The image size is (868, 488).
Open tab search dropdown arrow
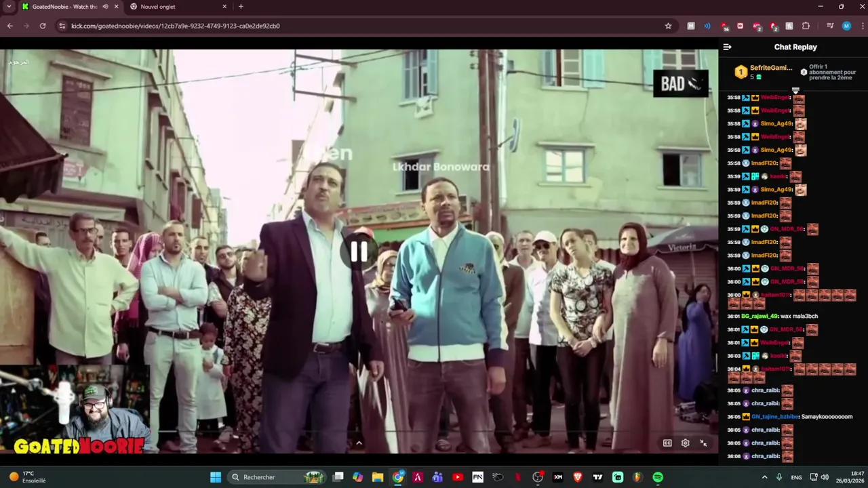click(9, 7)
